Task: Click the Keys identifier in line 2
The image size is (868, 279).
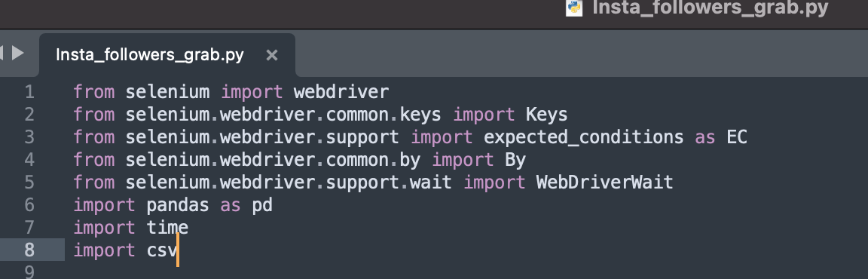Action: pyautogui.click(x=546, y=115)
